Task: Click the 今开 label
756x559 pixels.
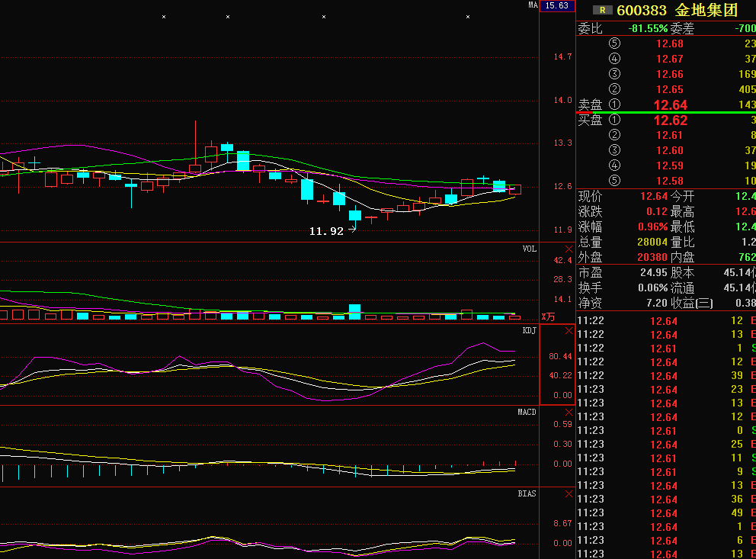Action: 682,196
